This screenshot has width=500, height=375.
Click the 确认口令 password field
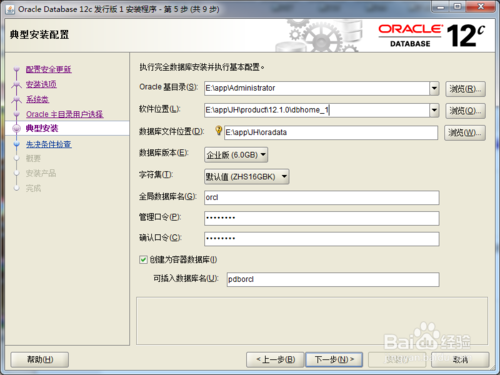pyautogui.click(x=322, y=239)
